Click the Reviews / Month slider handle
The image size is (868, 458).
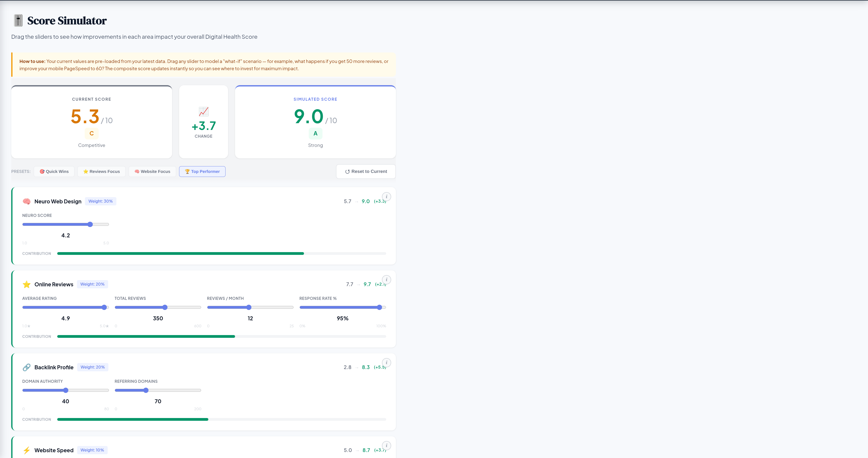(249, 307)
